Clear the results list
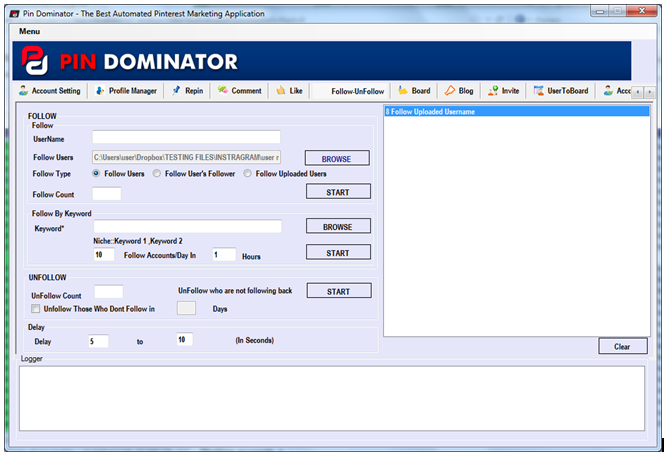Viewport: 665px width, 456px height. [623, 346]
